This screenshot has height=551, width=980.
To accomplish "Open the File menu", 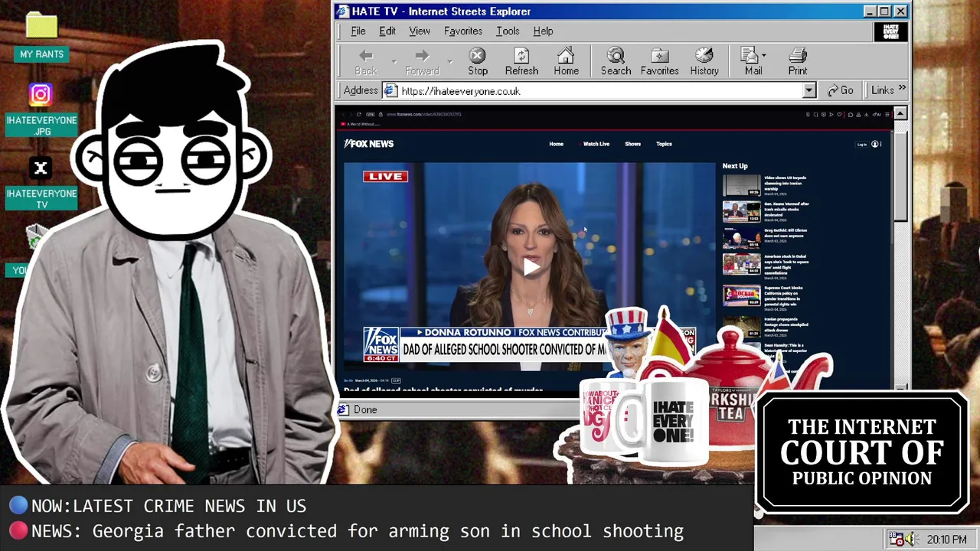I will point(358,31).
